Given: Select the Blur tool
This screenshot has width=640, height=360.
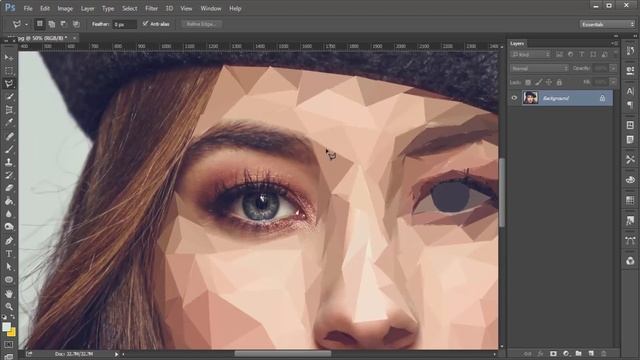Looking at the screenshot, I should coord(9,214).
